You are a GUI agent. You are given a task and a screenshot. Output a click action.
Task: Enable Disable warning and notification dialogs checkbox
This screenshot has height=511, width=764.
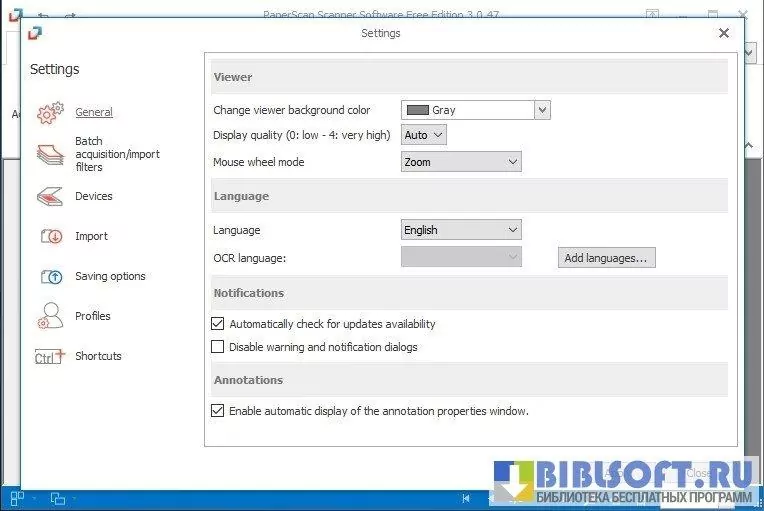click(218, 347)
